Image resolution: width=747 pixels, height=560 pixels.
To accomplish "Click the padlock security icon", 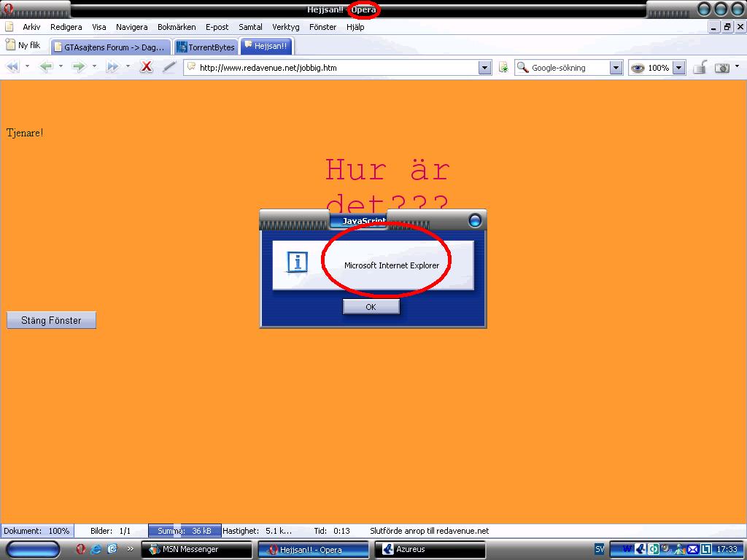I will click(700, 68).
